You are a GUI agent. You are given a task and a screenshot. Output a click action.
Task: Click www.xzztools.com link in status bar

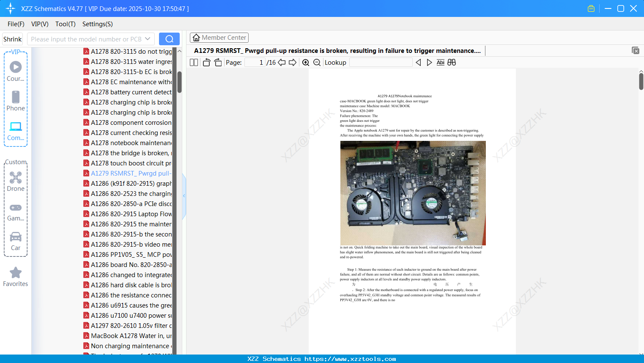coord(350,359)
